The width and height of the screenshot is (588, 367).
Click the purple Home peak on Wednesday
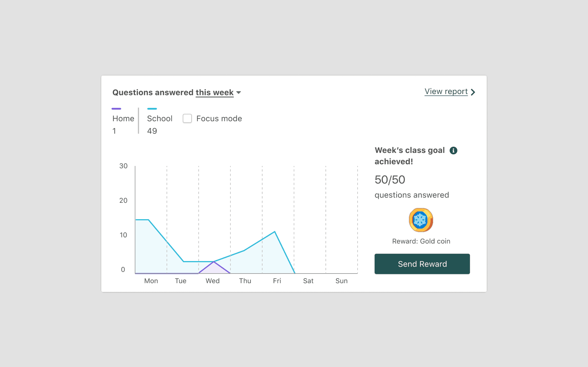tap(214, 262)
